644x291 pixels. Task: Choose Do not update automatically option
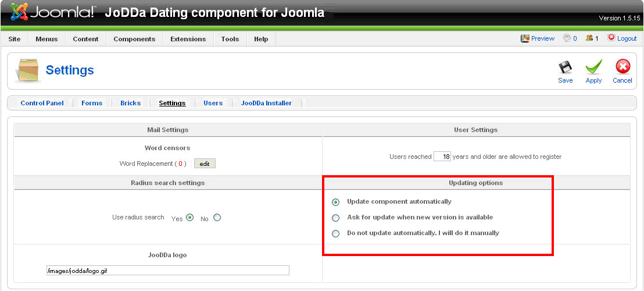335,233
